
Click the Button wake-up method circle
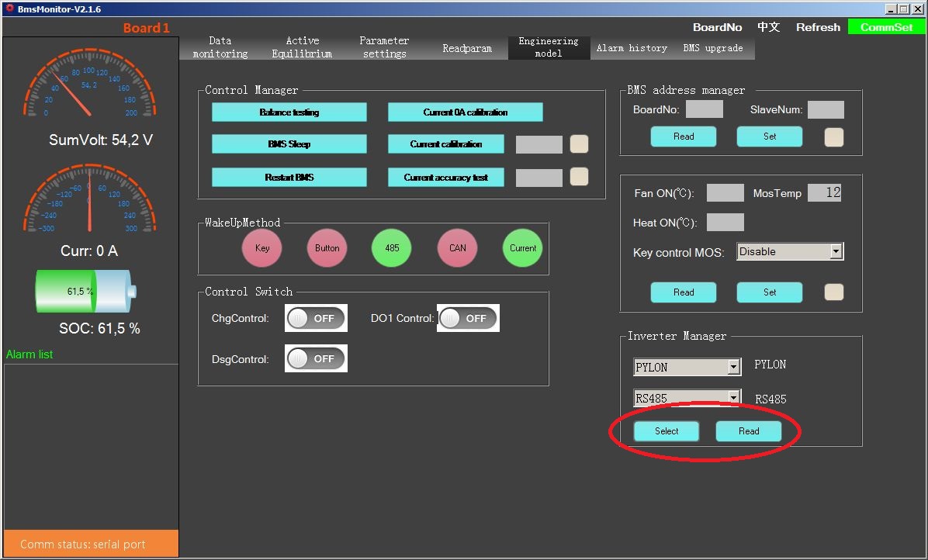327,248
